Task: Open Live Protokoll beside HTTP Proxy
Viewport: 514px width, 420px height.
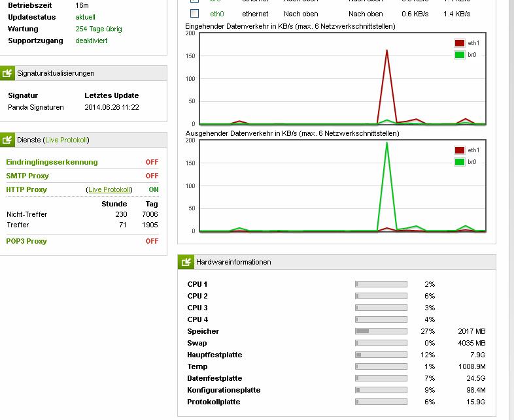Action: 110,189
